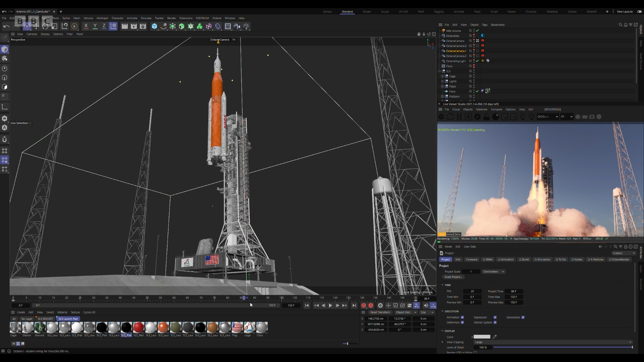Viewport: 644px width, 362px height.
Task: Add a Cube primitive object
Action: tap(154, 26)
